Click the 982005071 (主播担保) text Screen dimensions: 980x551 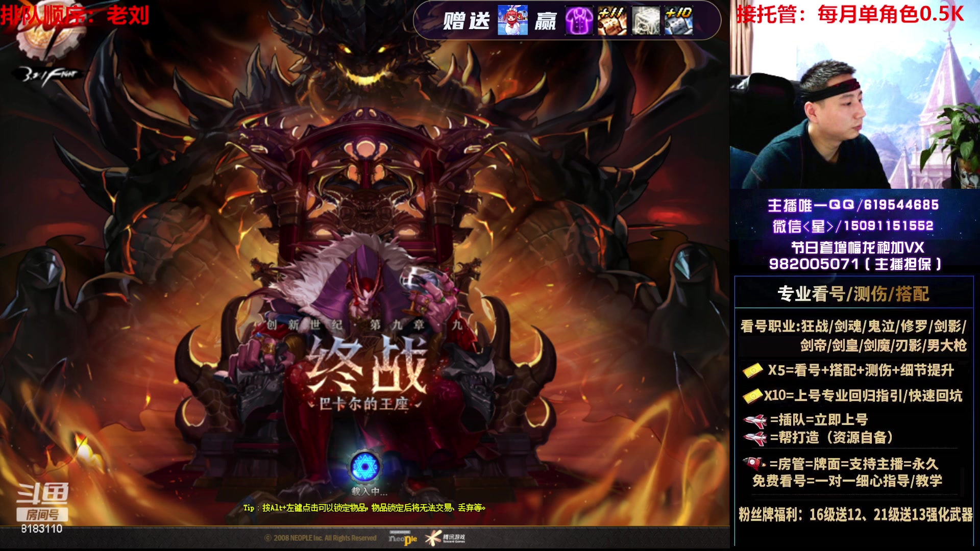(x=855, y=264)
